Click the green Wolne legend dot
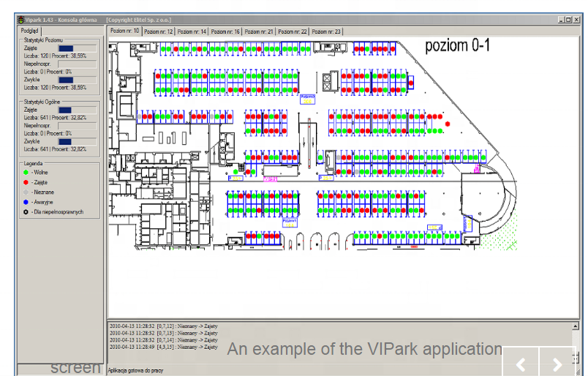The image size is (588, 376). 26,173
